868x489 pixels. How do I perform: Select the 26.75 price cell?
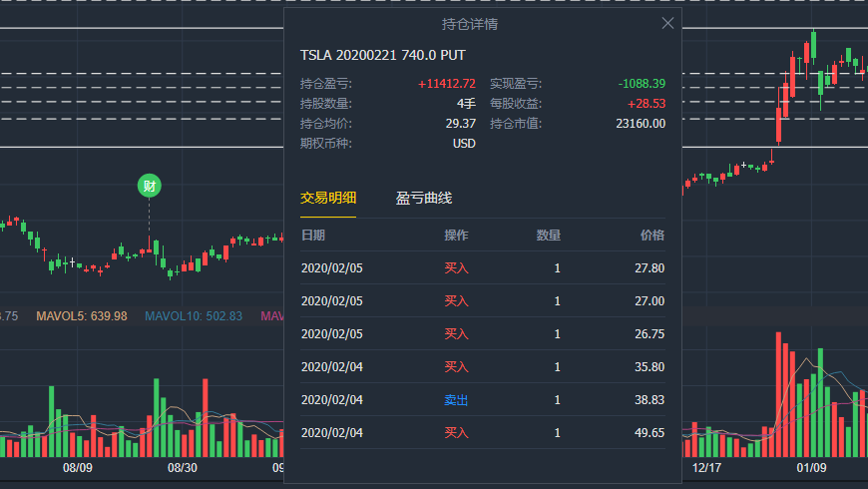point(650,334)
